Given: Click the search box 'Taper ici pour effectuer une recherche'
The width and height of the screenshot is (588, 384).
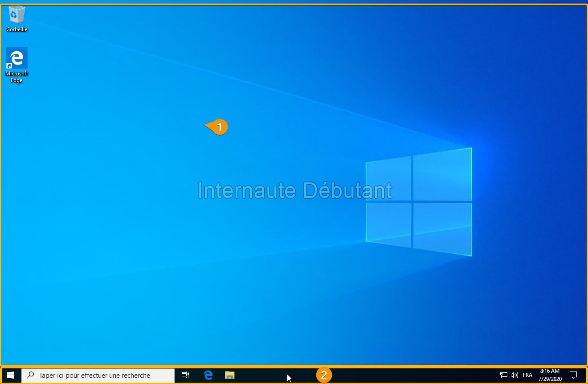Looking at the screenshot, I should pyautogui.click(x=98, y=376).
